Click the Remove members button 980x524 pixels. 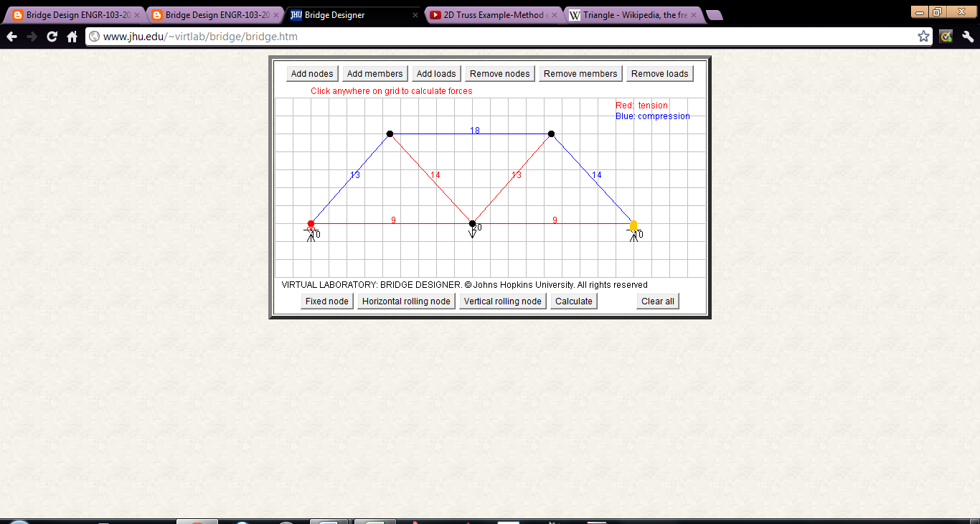(x=580, y=74)
